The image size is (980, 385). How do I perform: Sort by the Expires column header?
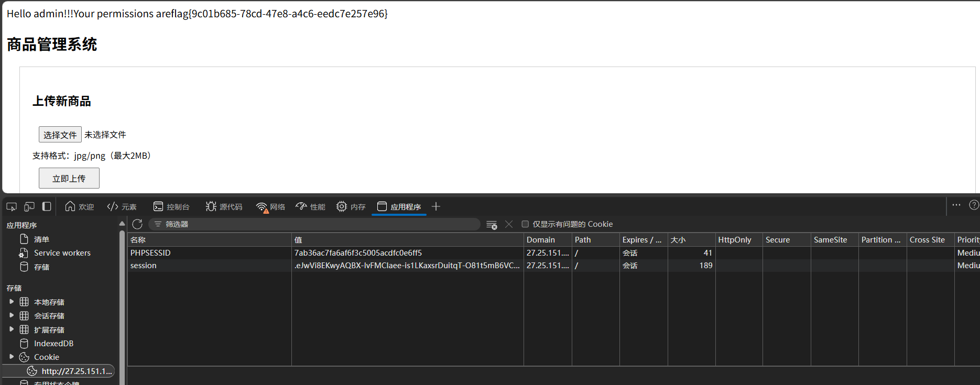point(644,240)
